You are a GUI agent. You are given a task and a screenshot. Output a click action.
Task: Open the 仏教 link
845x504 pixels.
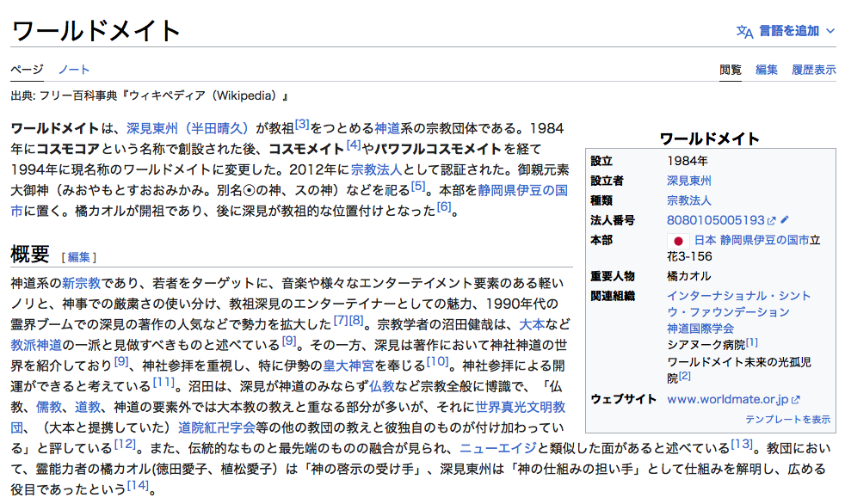[x=381, y=387]
